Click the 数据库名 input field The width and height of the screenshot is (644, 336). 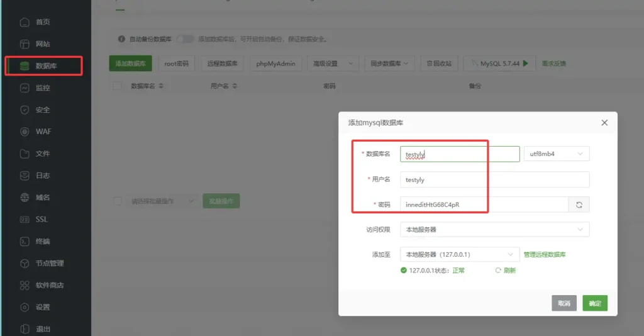[460, 154]
